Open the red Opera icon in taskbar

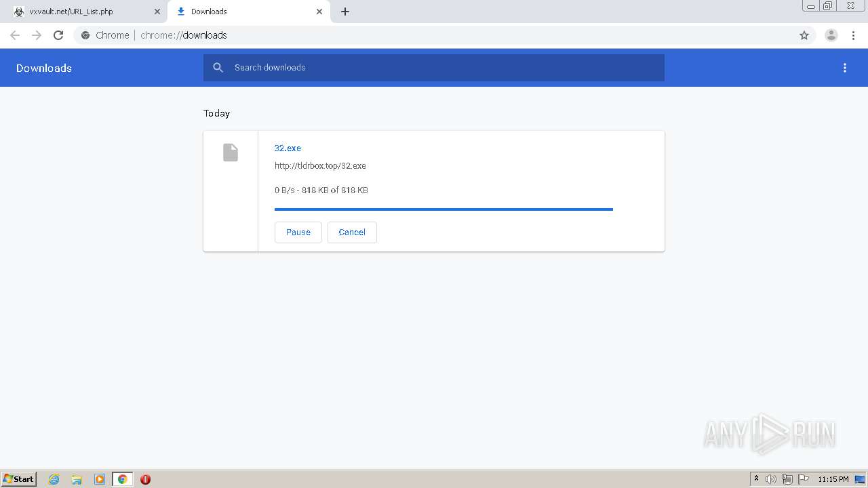(x=145, y=479)
